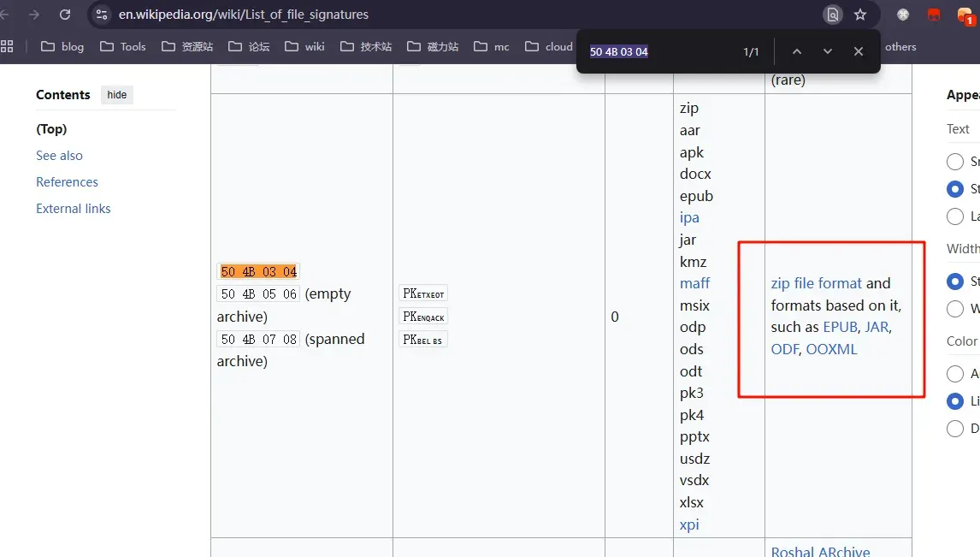The image size is (980, 557).
Task: Go to the External links section
Action: 74,209
